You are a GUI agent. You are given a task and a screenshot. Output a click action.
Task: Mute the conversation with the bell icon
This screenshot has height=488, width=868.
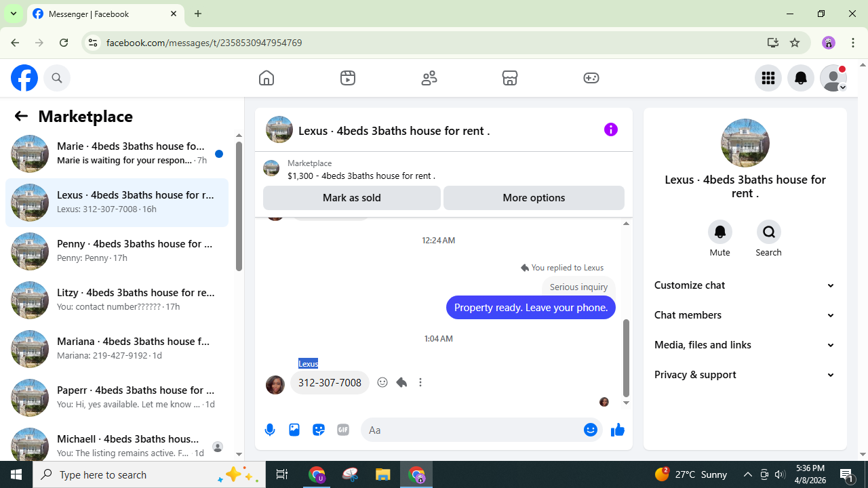point(720,232)
